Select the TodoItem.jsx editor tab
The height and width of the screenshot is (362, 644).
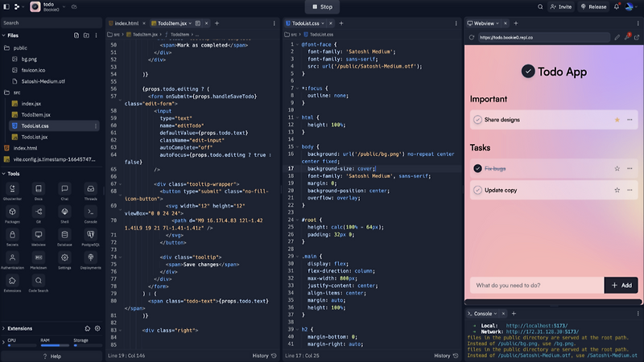point(172,23)
